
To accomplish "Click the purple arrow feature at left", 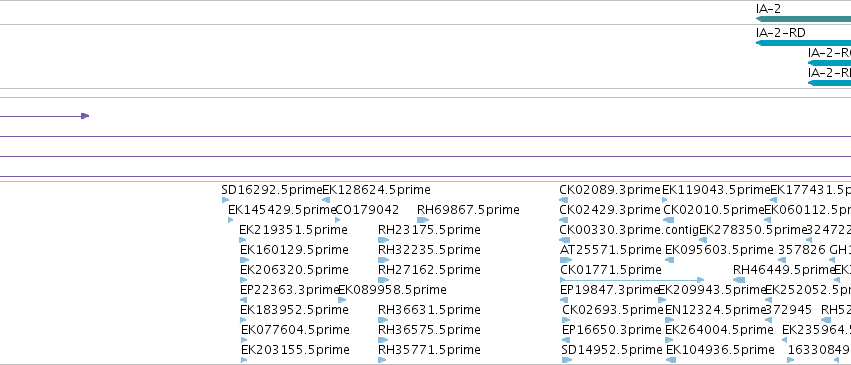I will 45,116.
